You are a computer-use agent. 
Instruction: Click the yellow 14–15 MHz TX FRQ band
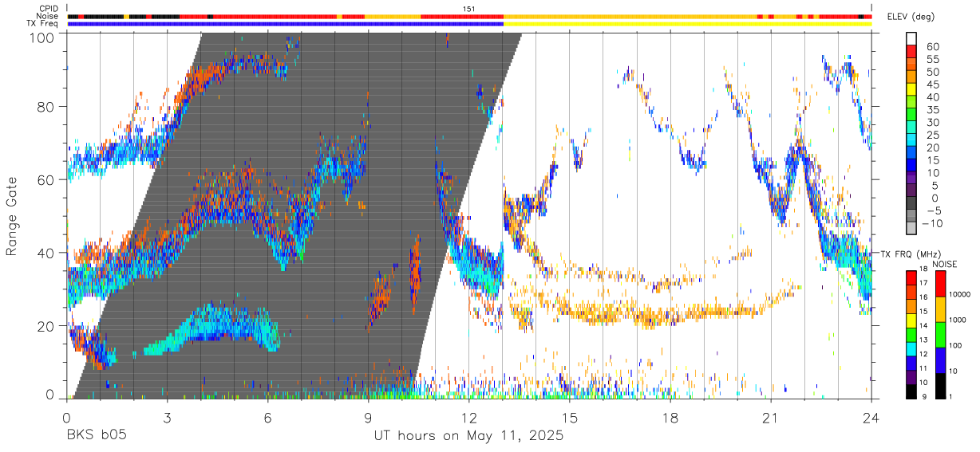point(911,320)
